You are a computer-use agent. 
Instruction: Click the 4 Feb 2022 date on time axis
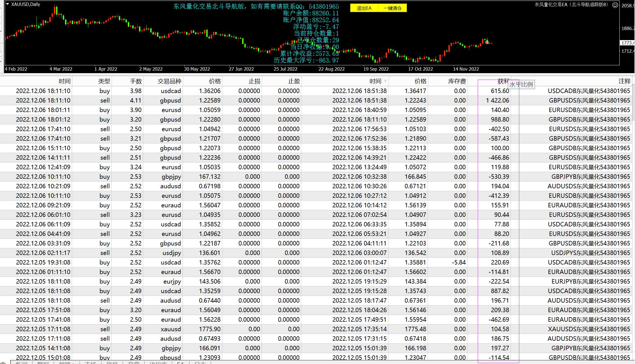[16, 69]
